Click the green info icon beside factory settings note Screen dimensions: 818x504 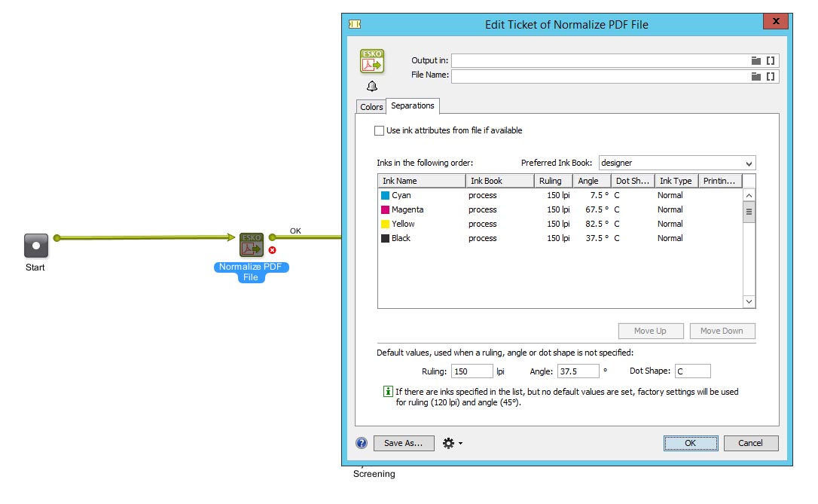[388, 391]
